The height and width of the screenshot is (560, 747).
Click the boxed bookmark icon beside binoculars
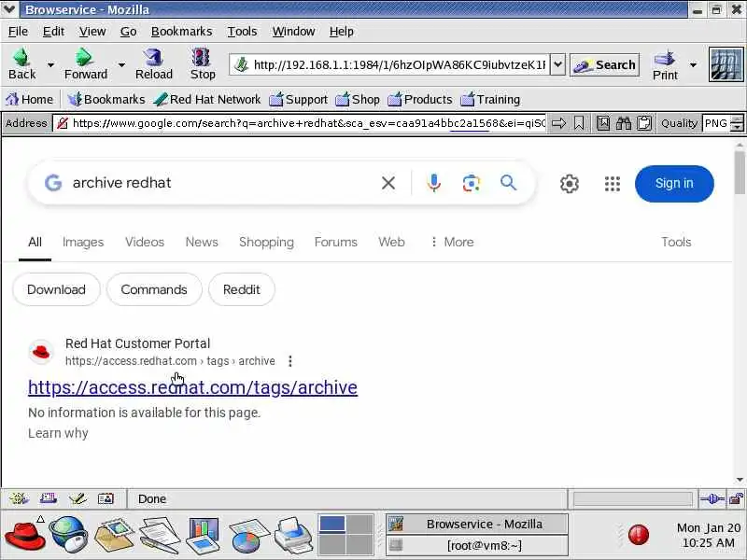pyautogui.click(x=602, y=123)
